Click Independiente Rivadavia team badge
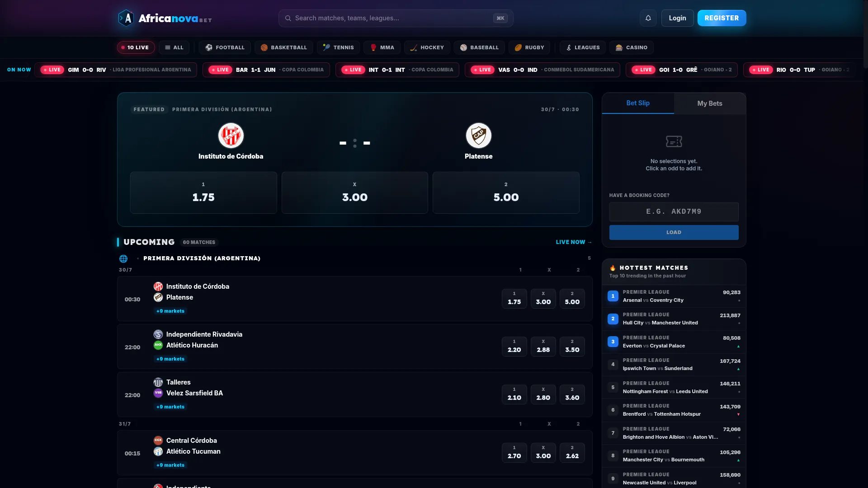The width and height of the screenshot is (868, 488). (158, 334)
